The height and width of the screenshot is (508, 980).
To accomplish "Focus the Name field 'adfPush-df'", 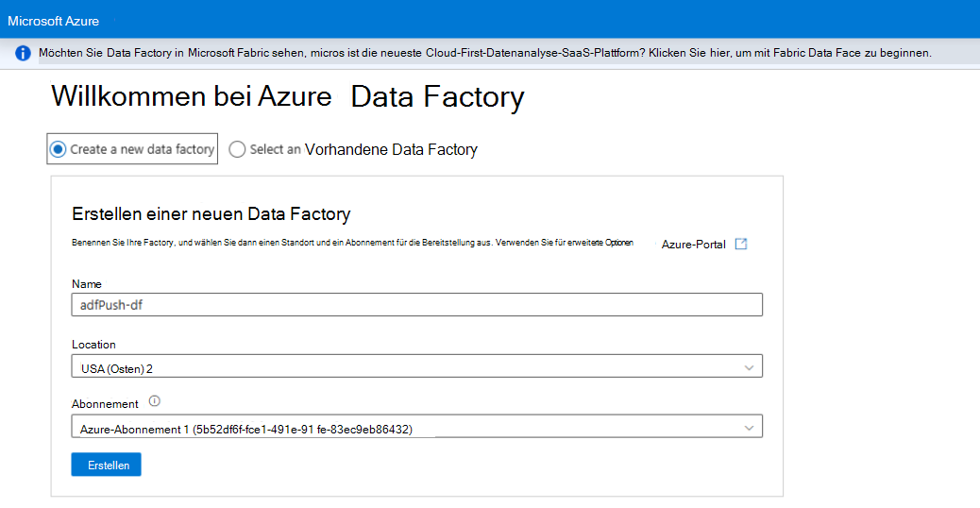I will pyautogui.click(x=417, y=305).
